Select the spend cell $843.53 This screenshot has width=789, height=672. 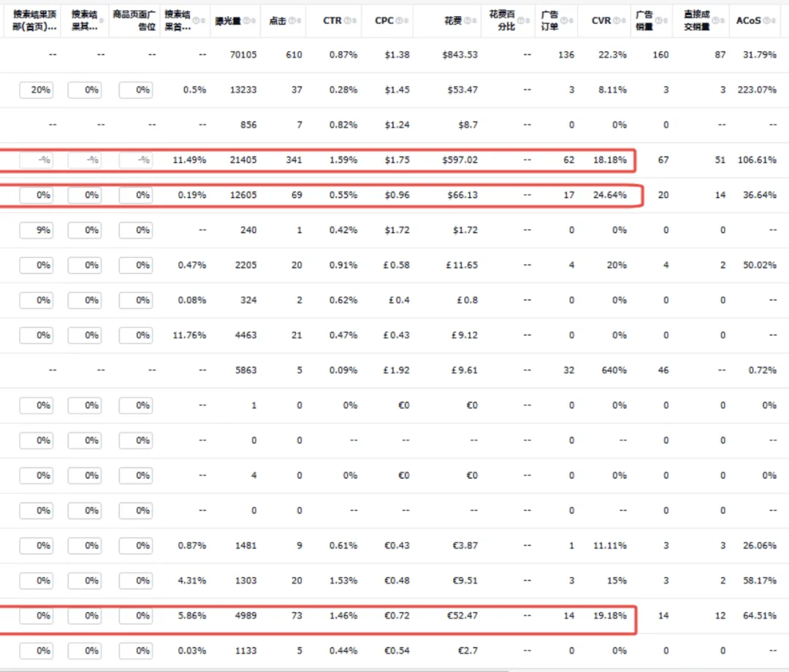(460, 55)
